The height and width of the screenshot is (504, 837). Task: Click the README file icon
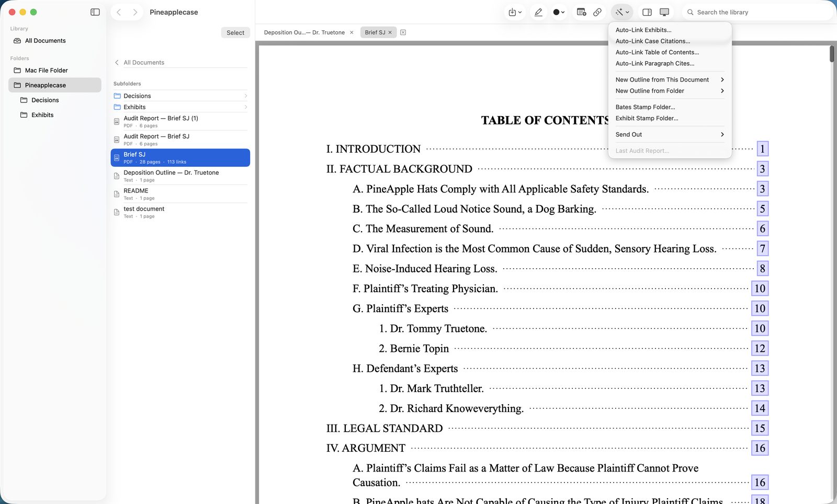click(x=117, y=194)
